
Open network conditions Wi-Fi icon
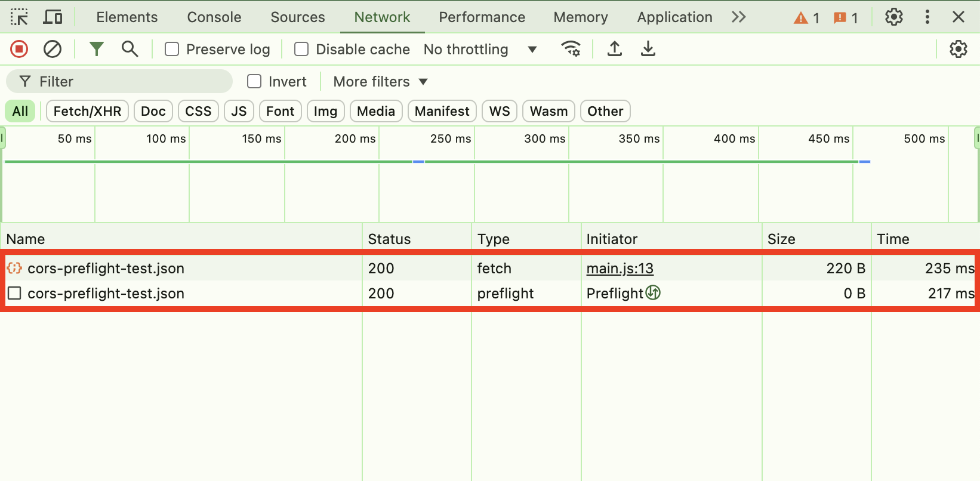pyautogui.click(x=571, y=49)
